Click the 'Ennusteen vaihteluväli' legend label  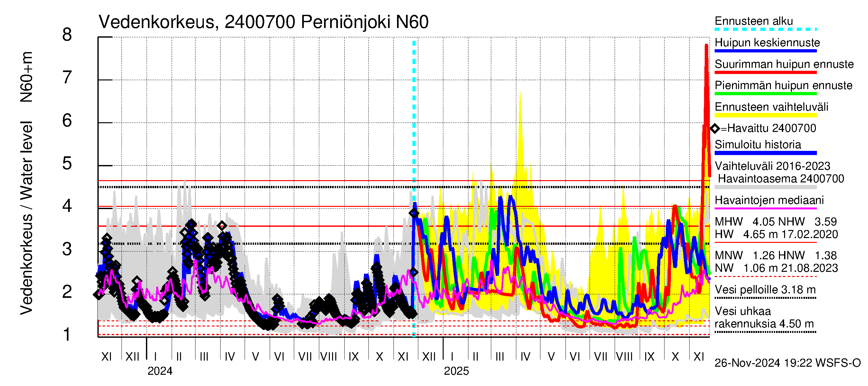pos(771,107)
